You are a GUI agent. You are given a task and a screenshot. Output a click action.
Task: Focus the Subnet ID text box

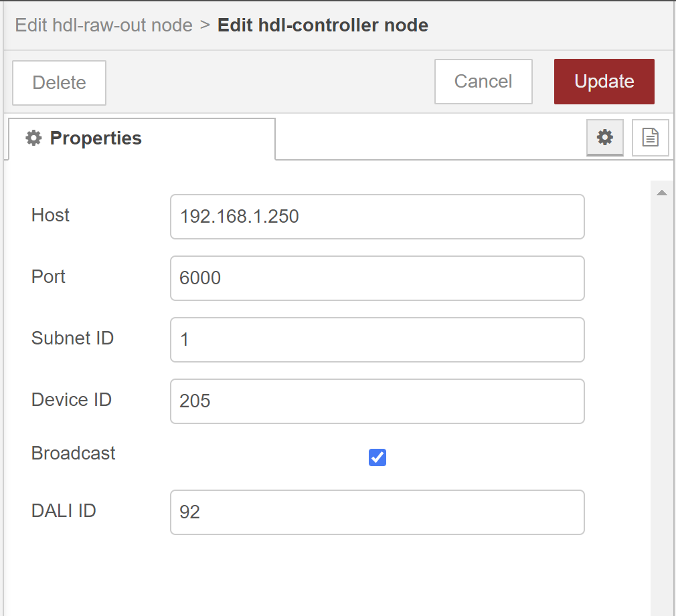coord(377,339)
